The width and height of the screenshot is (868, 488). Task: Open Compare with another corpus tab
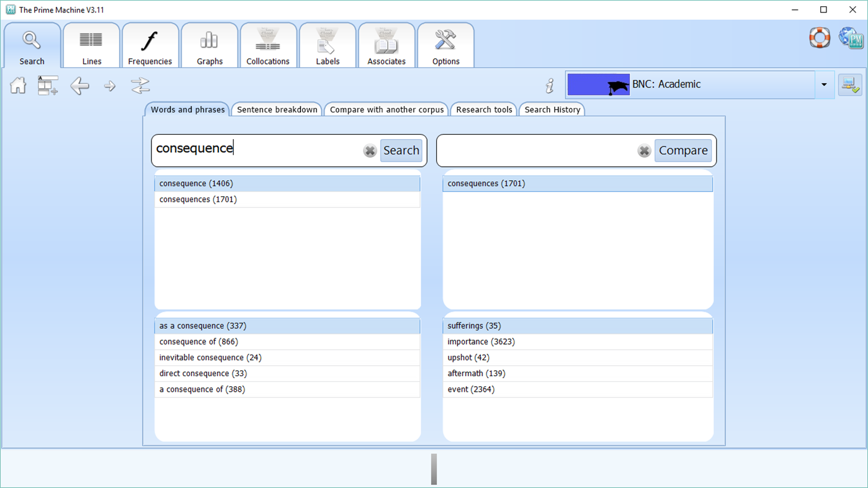click(387, 110)
